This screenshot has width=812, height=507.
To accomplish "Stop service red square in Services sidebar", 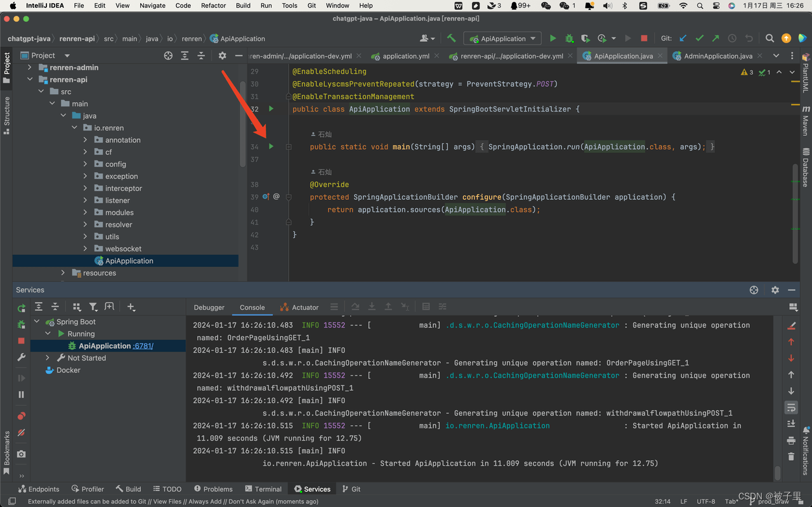I will point(22,341).
